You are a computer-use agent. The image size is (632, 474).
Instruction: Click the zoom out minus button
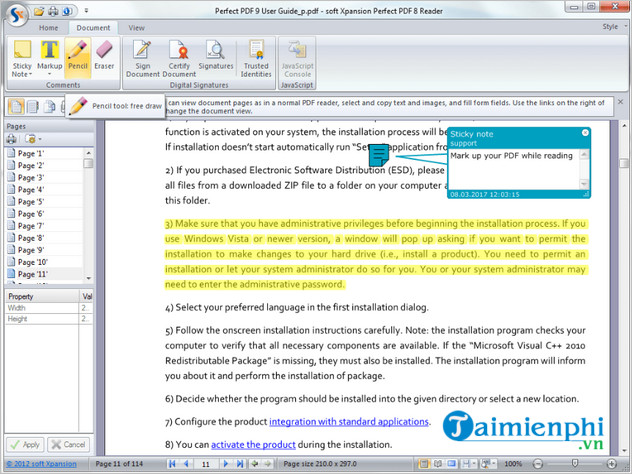(538, 464)
